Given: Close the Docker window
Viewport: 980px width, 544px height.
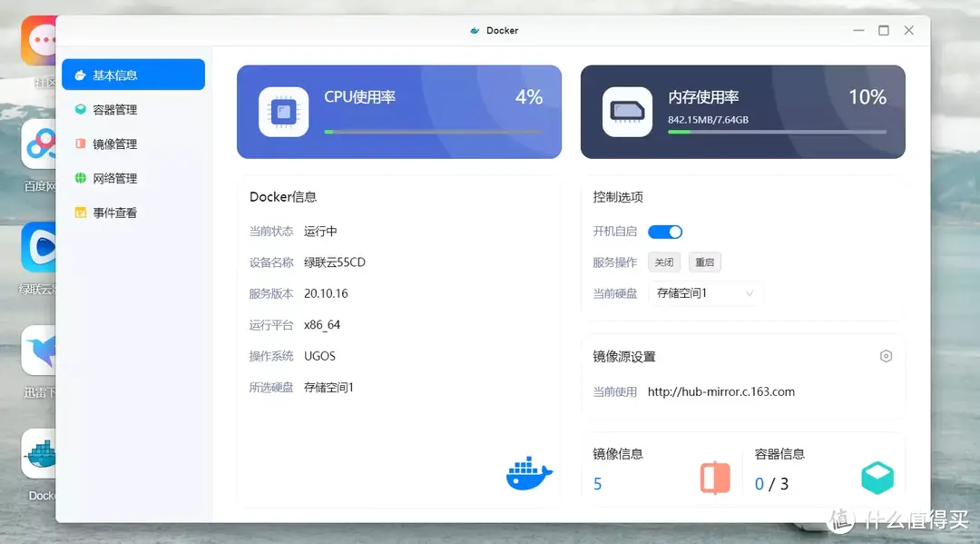Looking at the screenshot, I should [908, 30].
